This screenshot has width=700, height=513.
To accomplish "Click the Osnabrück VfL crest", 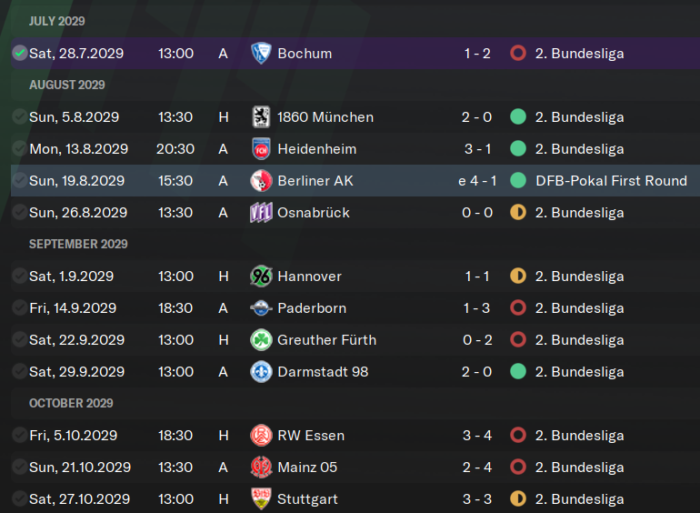I will click(x=261, y=213).
